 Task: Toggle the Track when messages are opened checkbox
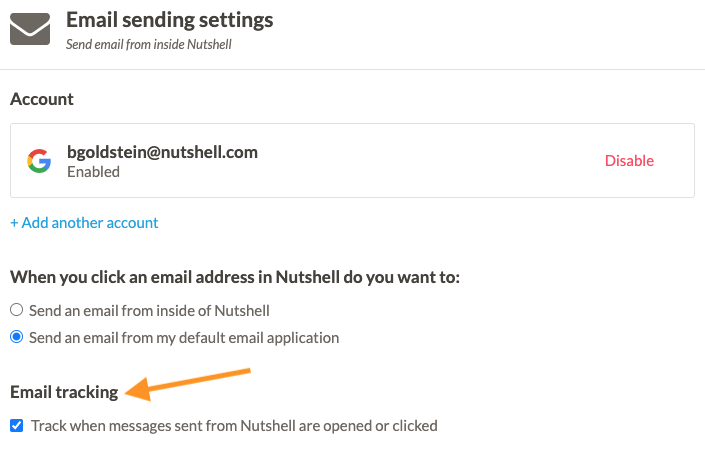[x=17, y=425]
